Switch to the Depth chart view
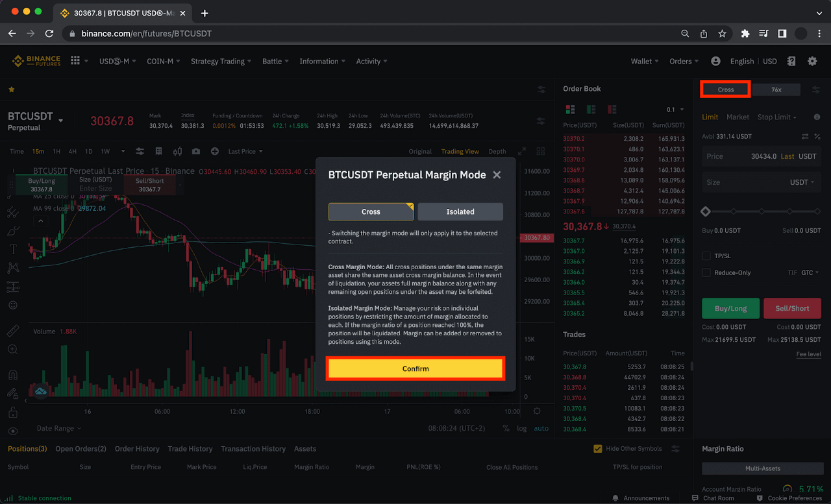This screenshot has width=831, height=504. pos(497,151)
